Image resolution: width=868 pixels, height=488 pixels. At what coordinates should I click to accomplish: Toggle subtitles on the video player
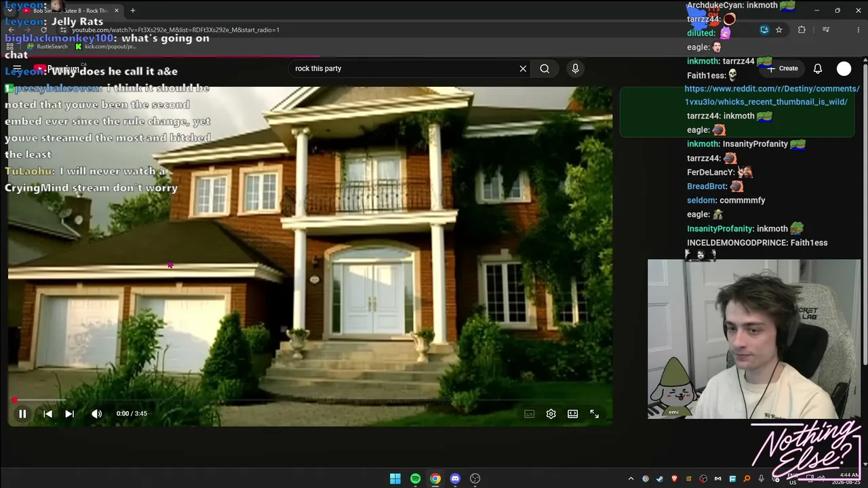(x=530, y=413)
